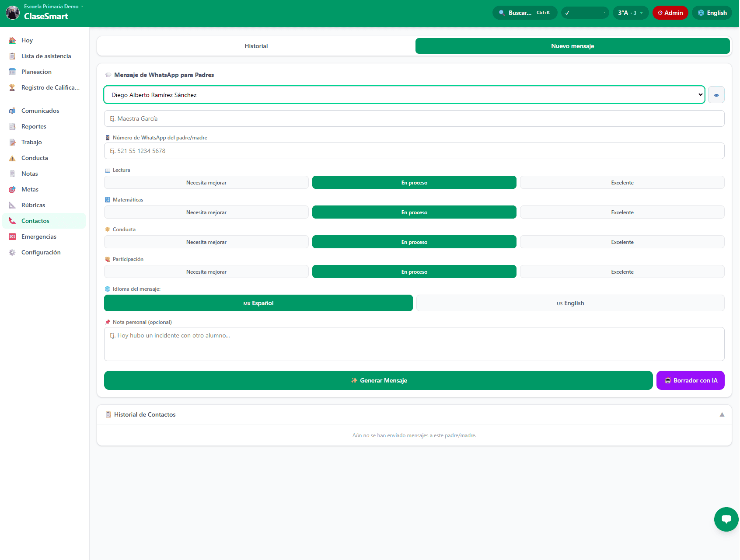The width and height of the screenshot is (740, 560).
Task: Click the Lista de asistencia clipboard icon
Action: [x=12, y=56]
